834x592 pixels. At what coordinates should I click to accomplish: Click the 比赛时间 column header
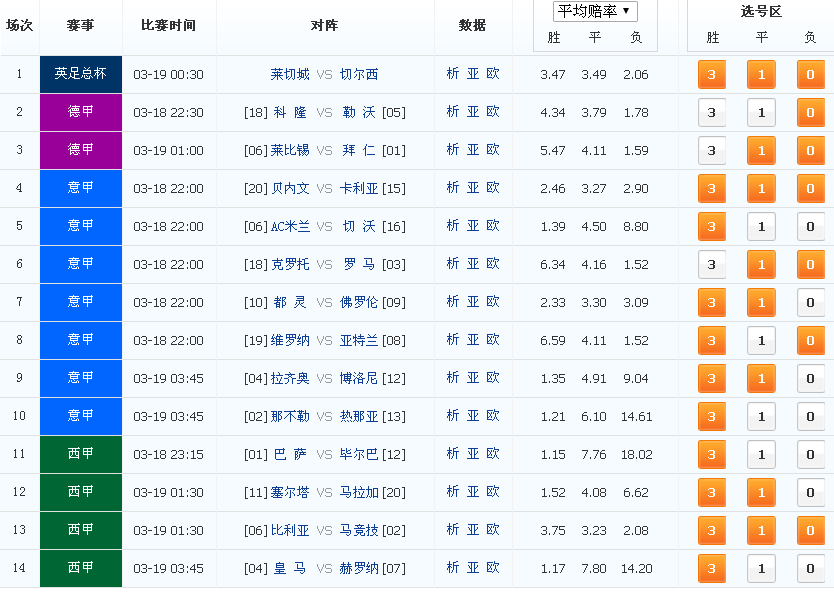click(x=169, y=25)
